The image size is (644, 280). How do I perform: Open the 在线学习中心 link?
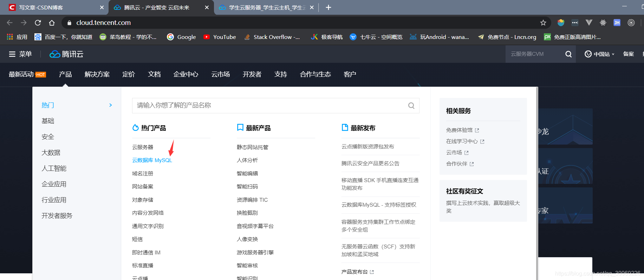coord(465,141)
